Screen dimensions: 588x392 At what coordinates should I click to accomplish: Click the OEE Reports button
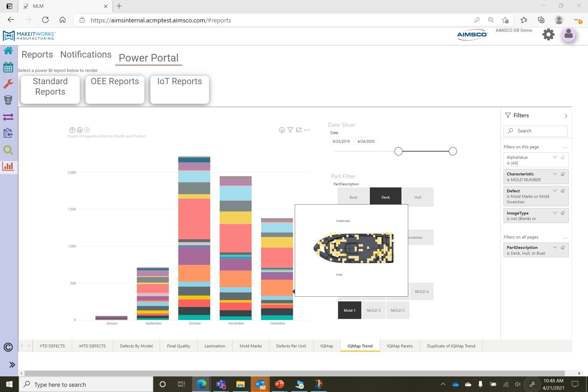pyautogui.click(x=115, y=90)
